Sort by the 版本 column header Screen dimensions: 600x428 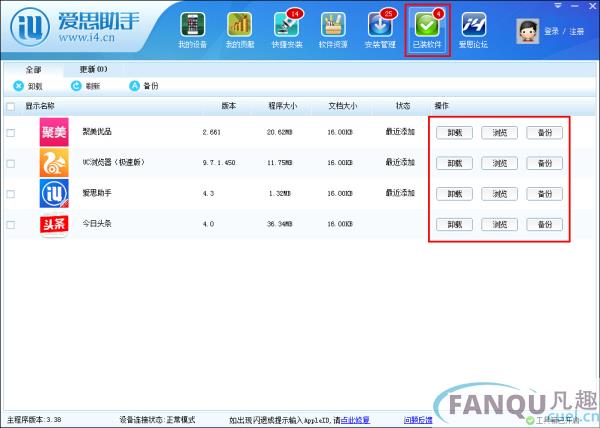(228, 106)
